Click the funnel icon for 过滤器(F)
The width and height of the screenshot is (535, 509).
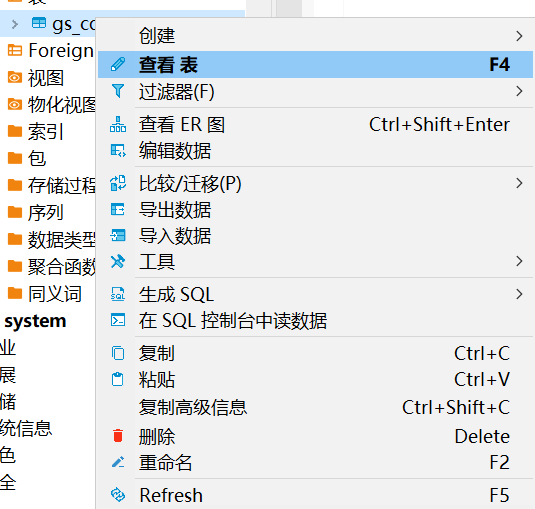pyautogui.click(x=118, y=91)
